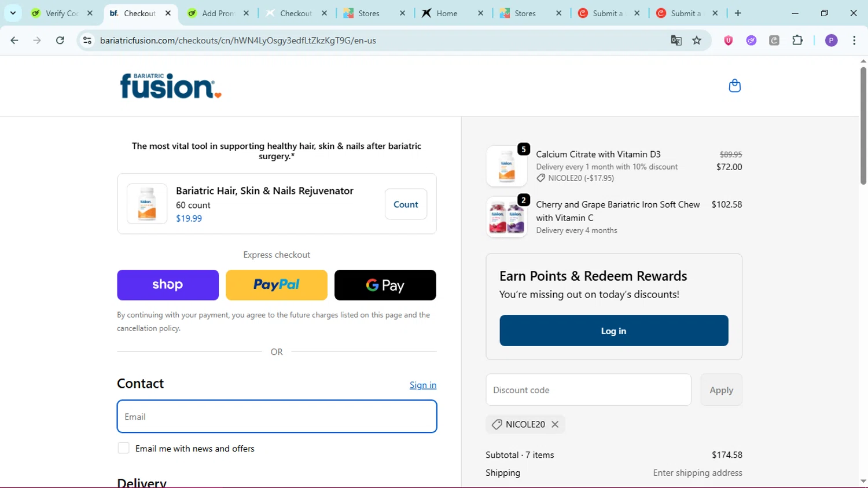The height and width of the screenshot is (488, 868).
Task: Open the shopping bag cart icon
Action: pos(734,86)
